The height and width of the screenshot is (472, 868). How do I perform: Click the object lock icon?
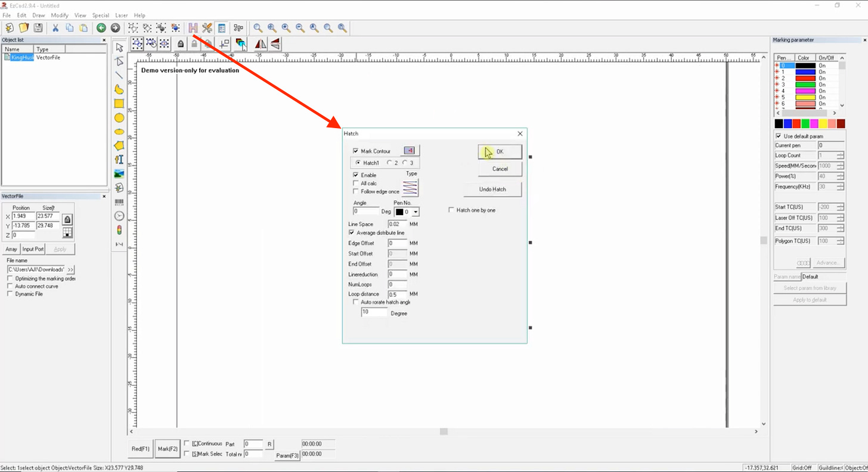[181, 44]
